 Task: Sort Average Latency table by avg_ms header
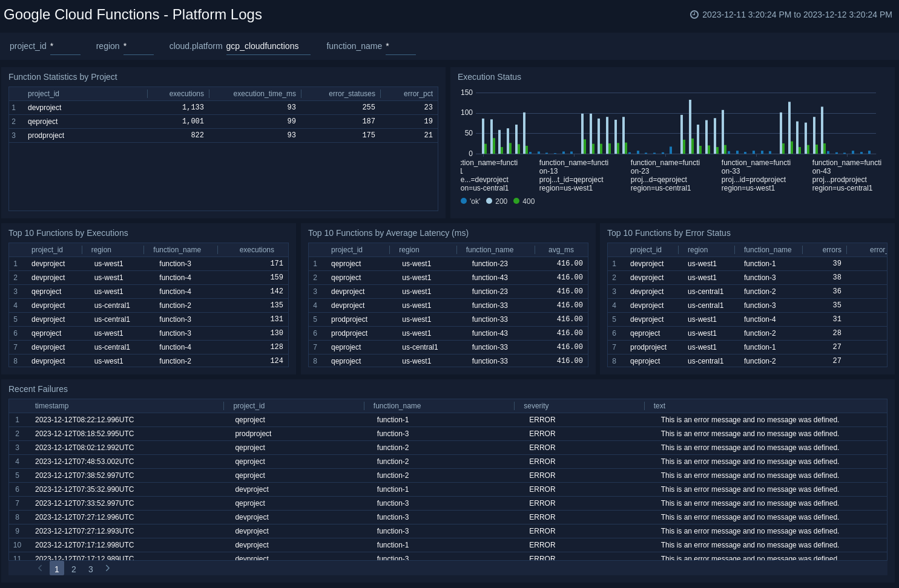click(561, 250)
